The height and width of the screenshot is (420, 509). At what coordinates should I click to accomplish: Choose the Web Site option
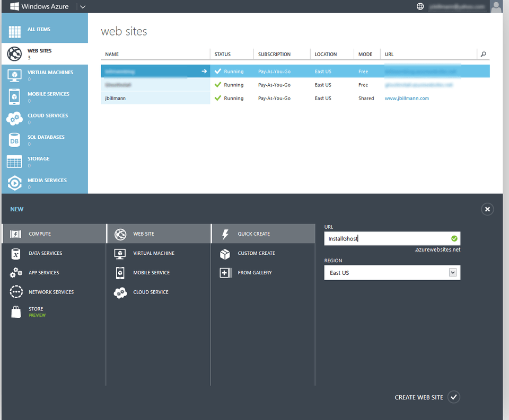159,234
